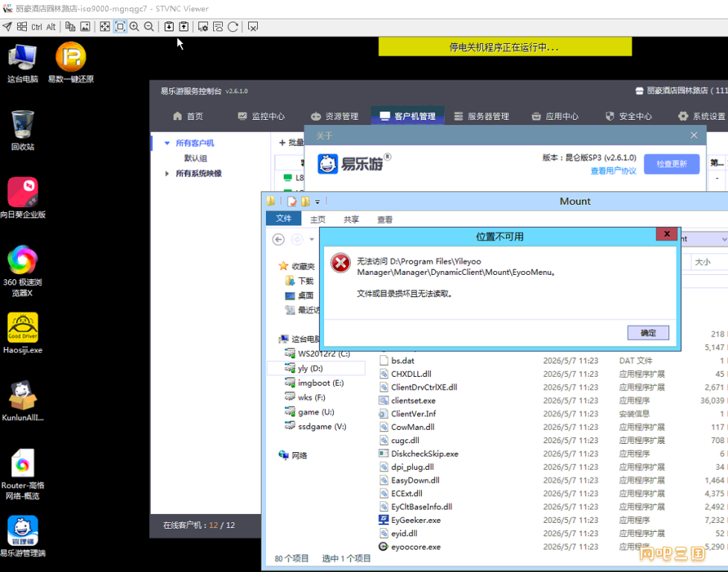Select 默认组 in client tree
This screenshot has height=572, width=728.
click(195, 158)
